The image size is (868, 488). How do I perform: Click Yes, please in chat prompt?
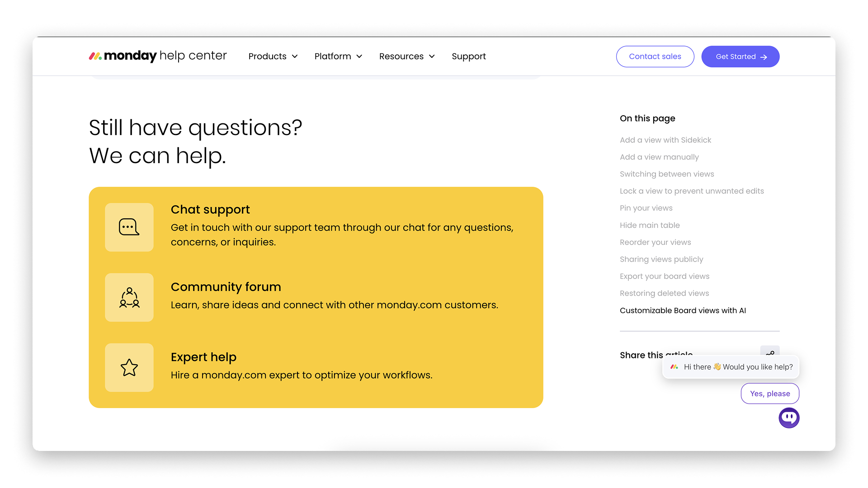pyautogui.click(x=770, y=394)
